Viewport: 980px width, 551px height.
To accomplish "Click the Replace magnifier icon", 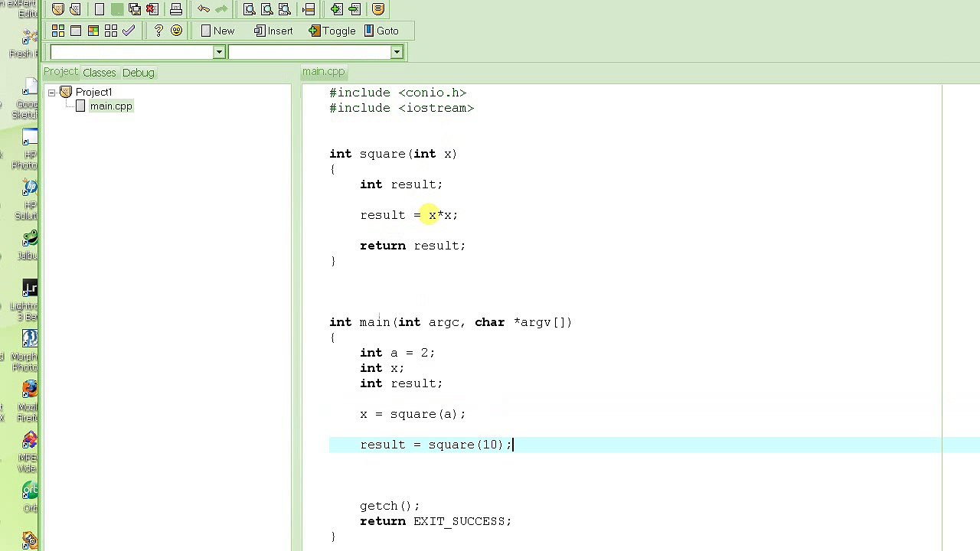I will click(266, 9).
